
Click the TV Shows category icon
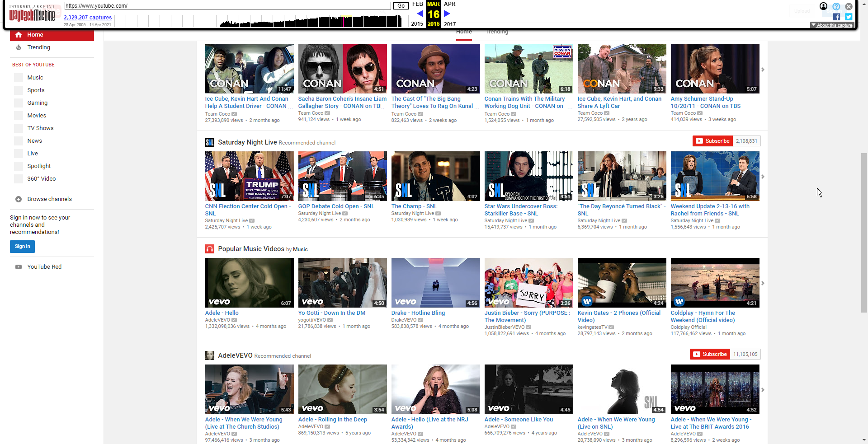(19, 128)
